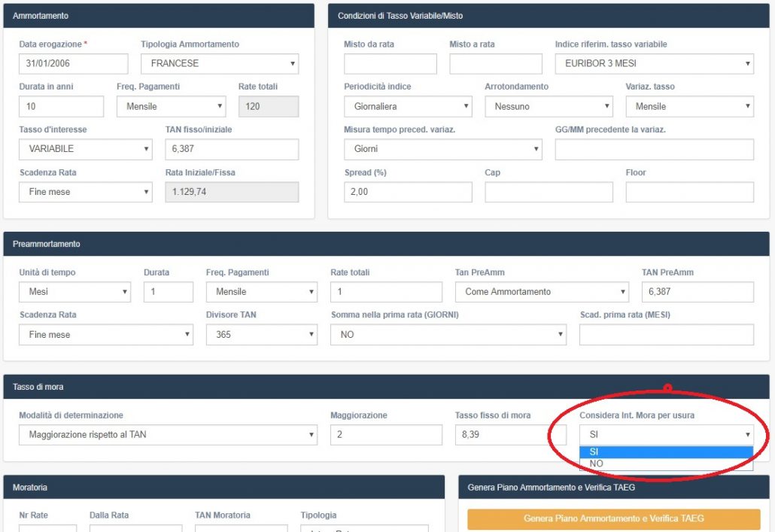The height and width of the screenshot is (532, 775).
Task: Click Genera Piano Ammortamento e Verifica TAEG button
Action: click(613, 518)
